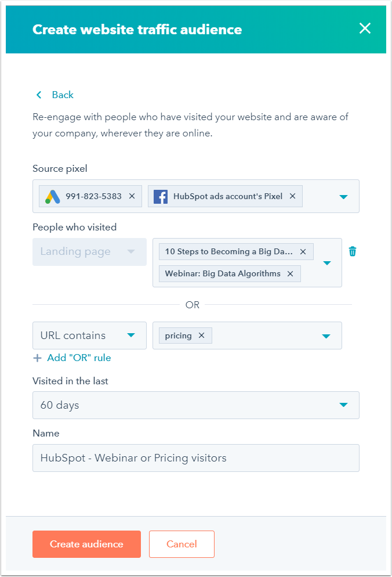This screenshot has width=392, height=577.
Task: Click the audience Name input field
Action: coord(196,458)
